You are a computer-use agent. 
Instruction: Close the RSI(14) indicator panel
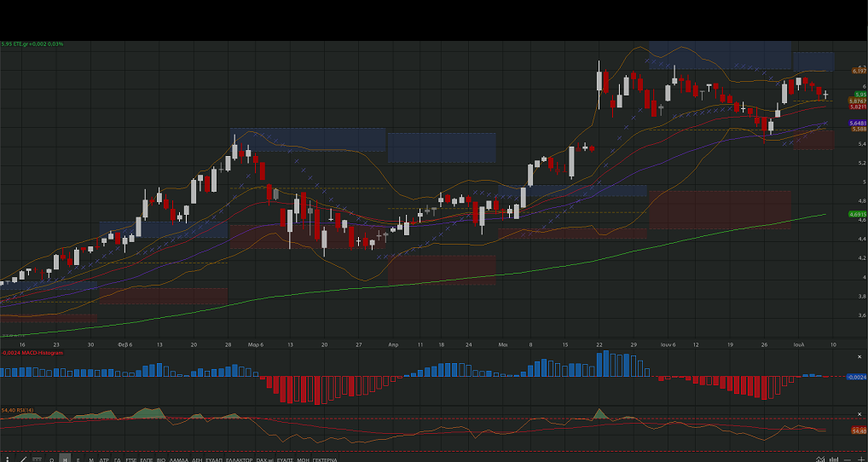(859, 414)
